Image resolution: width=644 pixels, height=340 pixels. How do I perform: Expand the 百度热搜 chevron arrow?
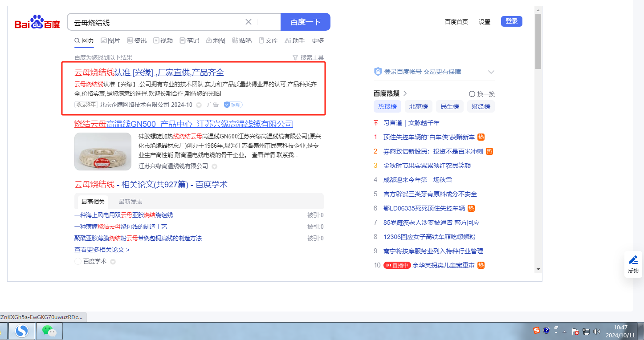tap(405, 93)
